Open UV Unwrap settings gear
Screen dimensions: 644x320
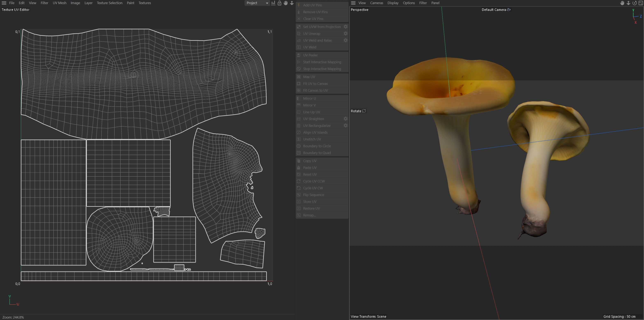pyautogui.click(x=345, y=34)
